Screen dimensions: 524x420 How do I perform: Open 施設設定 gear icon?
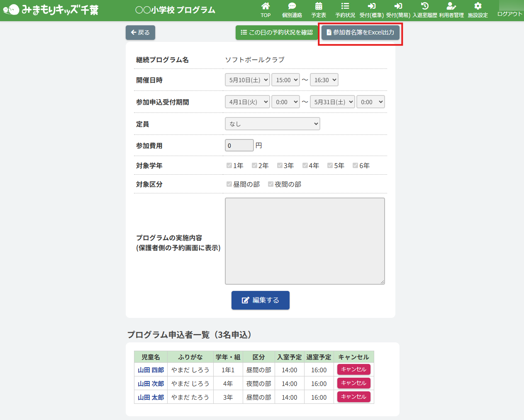(x=478, y=6)
